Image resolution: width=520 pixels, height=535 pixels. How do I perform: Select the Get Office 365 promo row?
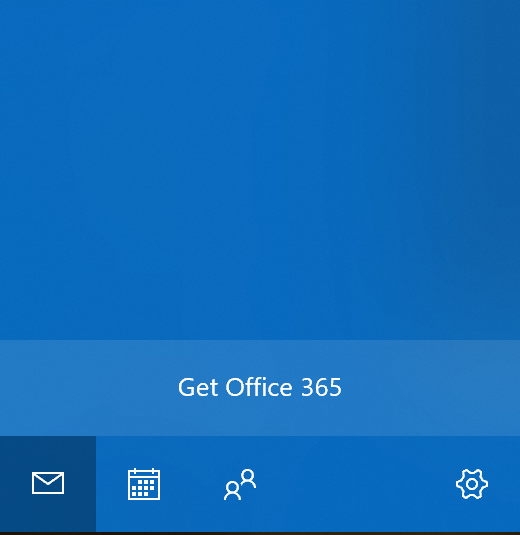click(260, 388)
